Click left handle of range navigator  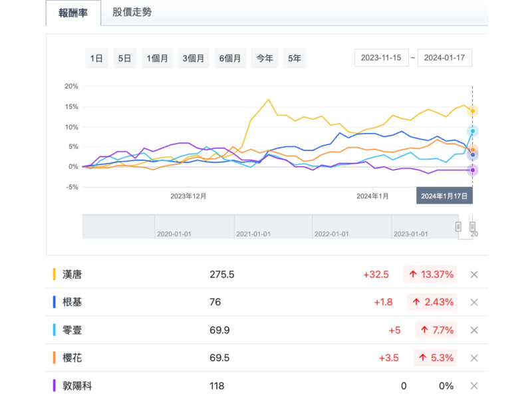[x=458, y=226]
